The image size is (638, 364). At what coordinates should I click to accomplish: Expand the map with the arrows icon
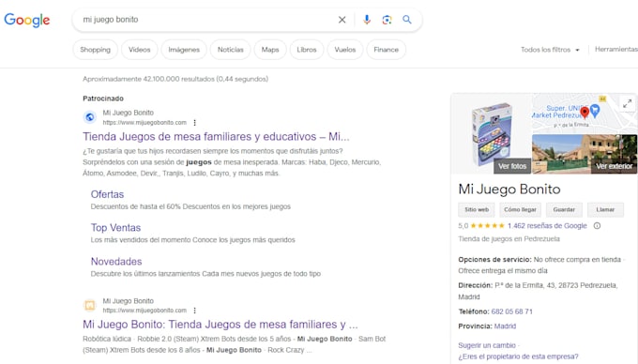(628, 104)
